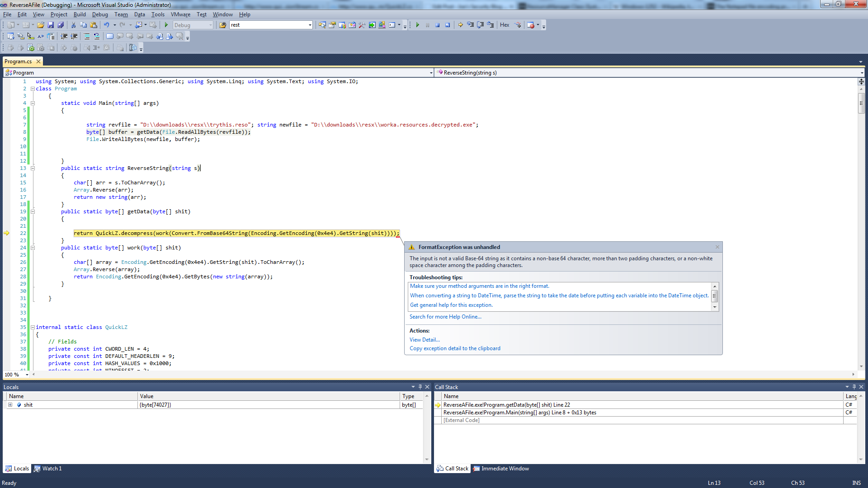Image resolution: width=868 pixels, height=488 pixels.
Task: Click the Start Debugging green arrow beside Debug dropdown
Action: (166, 25)
